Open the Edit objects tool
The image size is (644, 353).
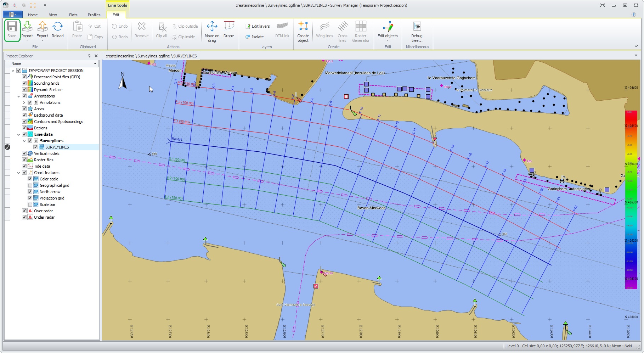click(388, 27)
